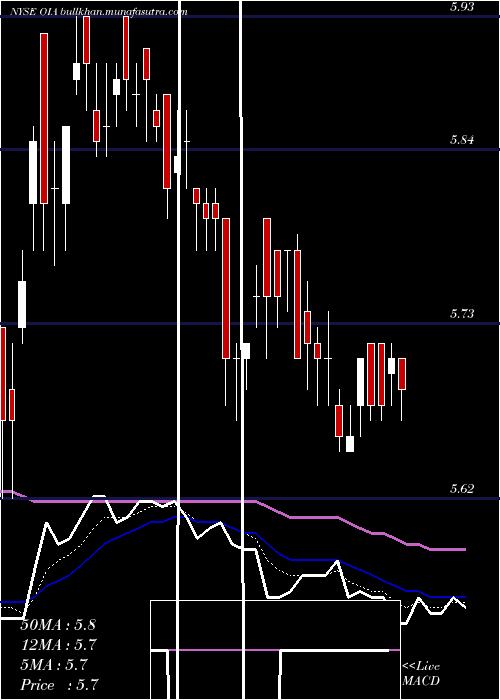Click the NYSE OIA bullkhan.munafasutra.com header text
The height and width of the screenshot is (700, 500).
tap(98, 12)
